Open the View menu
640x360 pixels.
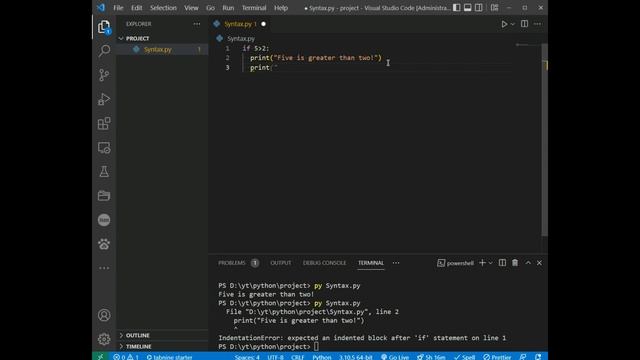(191, 8)
